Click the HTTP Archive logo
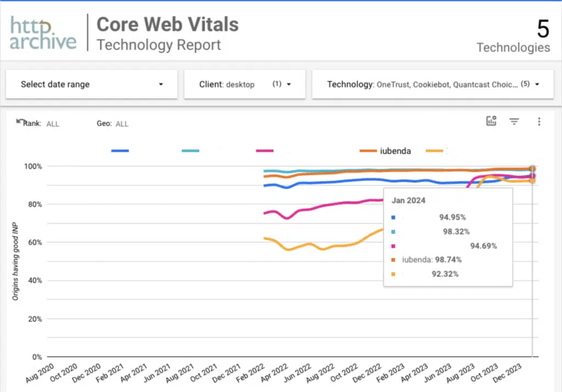 (x=43, y=32)
